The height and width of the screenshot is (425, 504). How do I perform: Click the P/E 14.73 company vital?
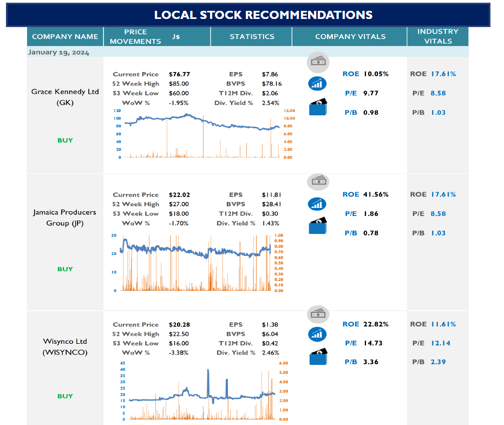point(364,343)
